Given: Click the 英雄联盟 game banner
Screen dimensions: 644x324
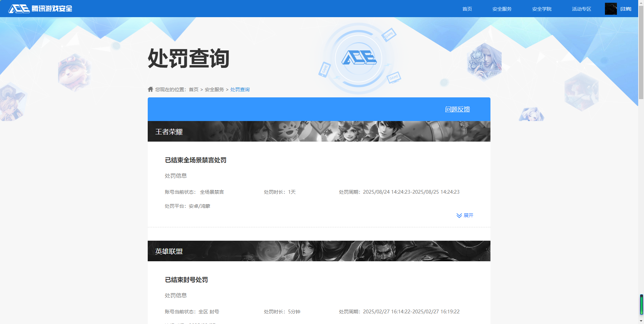Looking at the screenshot, I should [x=319, y=251].
